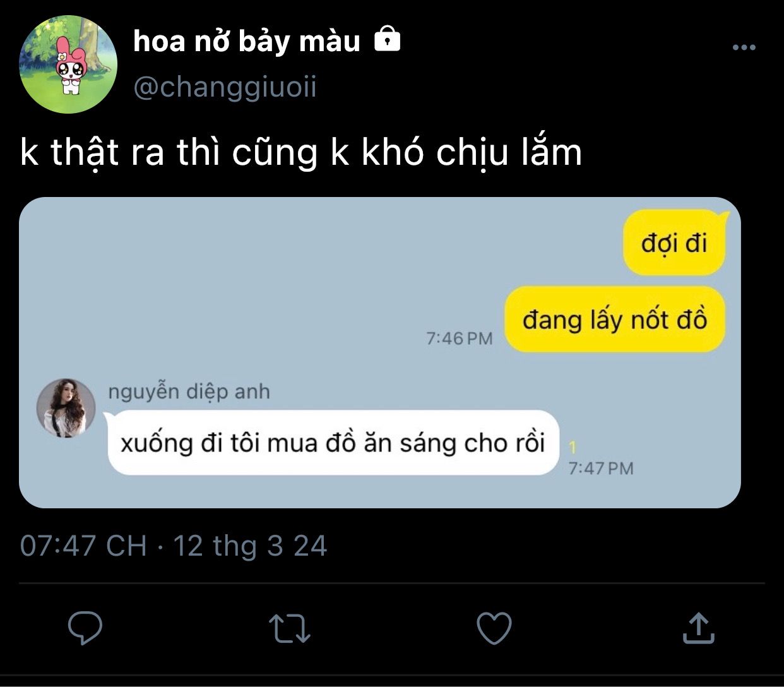Image resolution: width=784 pixels, height=687 pixels.
Task: Click the nguyễn diệp anh chat avatar
Action: coord(66,408)
